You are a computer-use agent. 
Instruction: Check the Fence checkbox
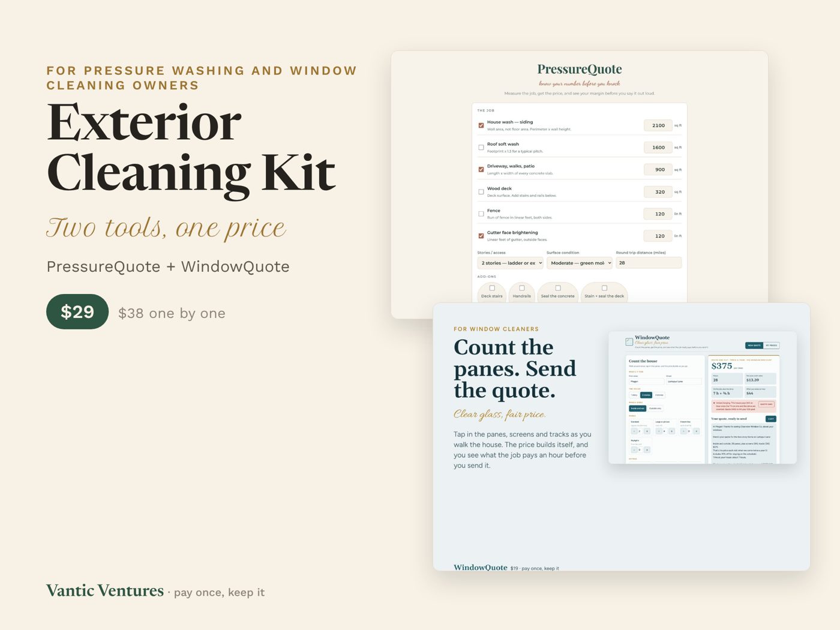pyautogui.click(x=481, y=214)
